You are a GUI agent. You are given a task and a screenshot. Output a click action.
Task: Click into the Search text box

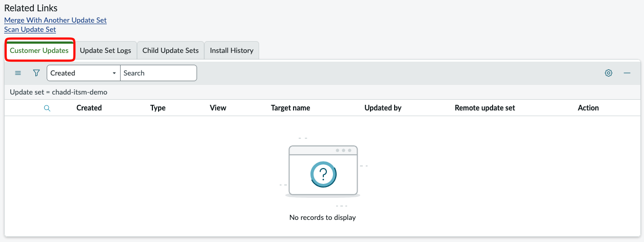tap(159, 73)
